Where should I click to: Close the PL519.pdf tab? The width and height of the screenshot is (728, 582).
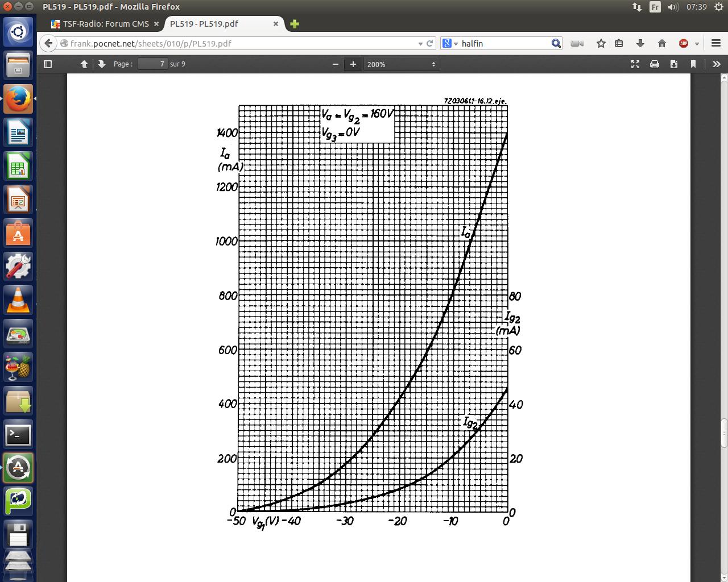click(276, 24)
